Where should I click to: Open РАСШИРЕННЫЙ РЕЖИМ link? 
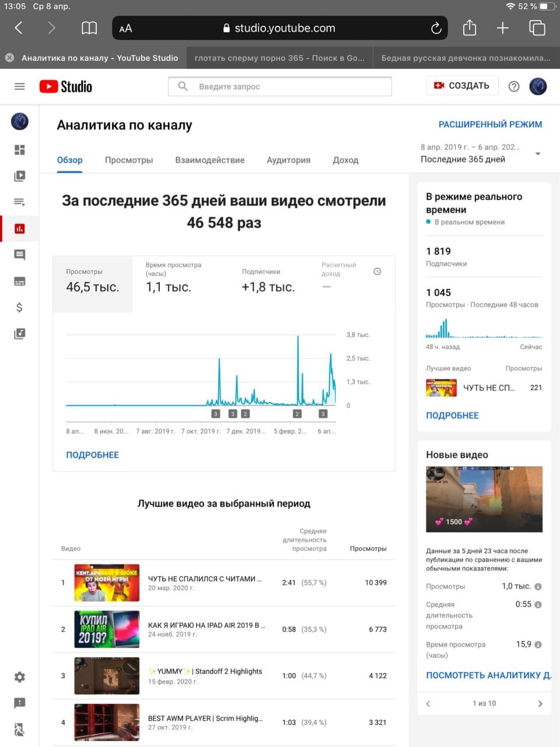tap(491, 124)
